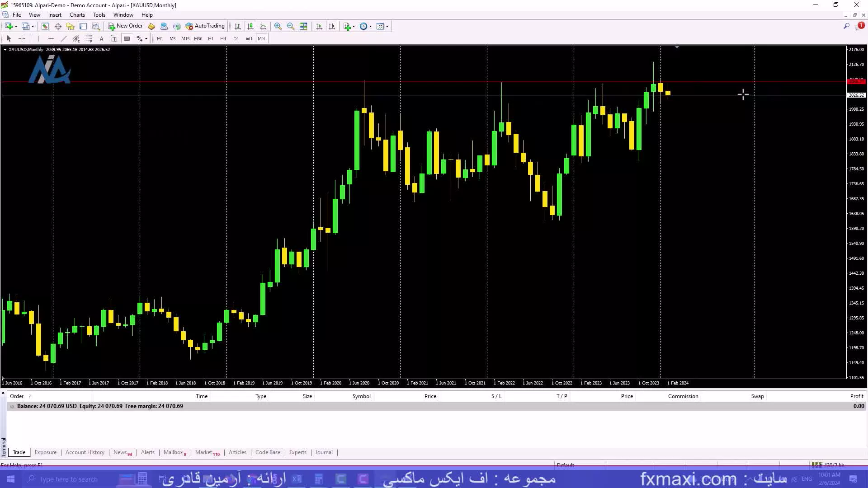This screenshot has height=488, width=868.
Task: Select the trend line drawing tool
Action: coord(63,38)
